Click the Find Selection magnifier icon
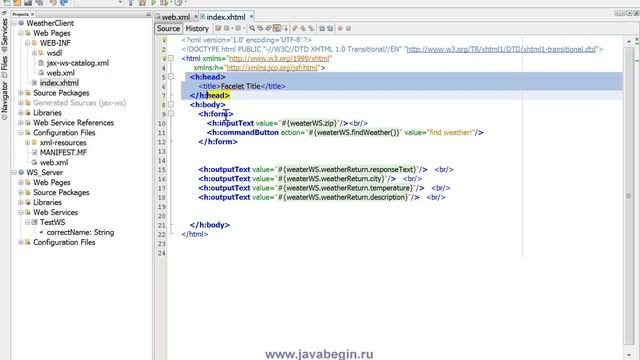 (x=252, y=28)
